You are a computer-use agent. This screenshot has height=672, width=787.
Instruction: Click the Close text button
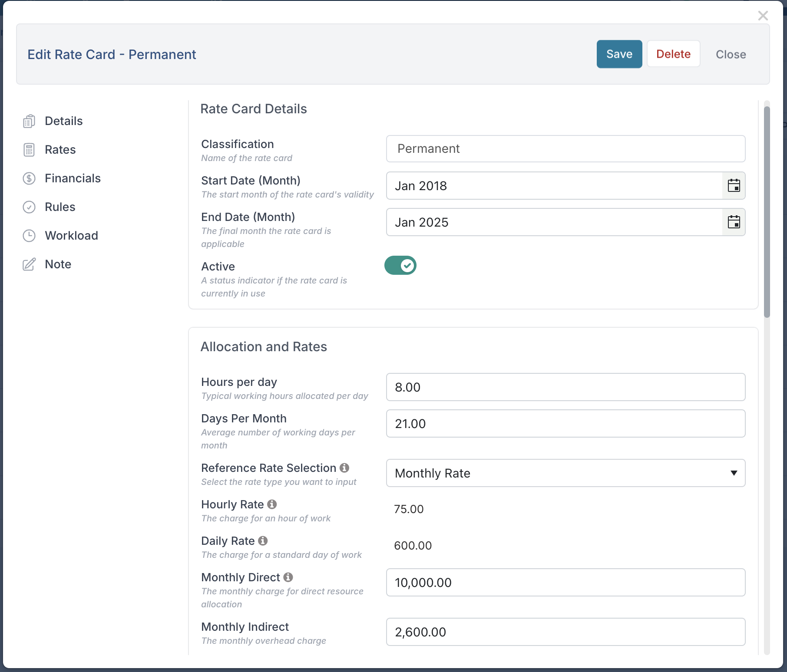[x=731, y=54]
